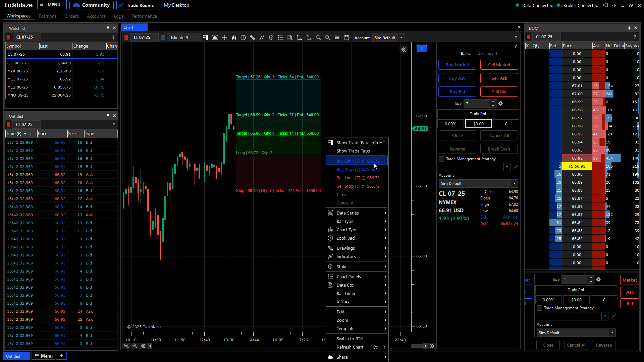
Task: Open chart type candlestick icon in toolbar
Action: pos(234,38)
